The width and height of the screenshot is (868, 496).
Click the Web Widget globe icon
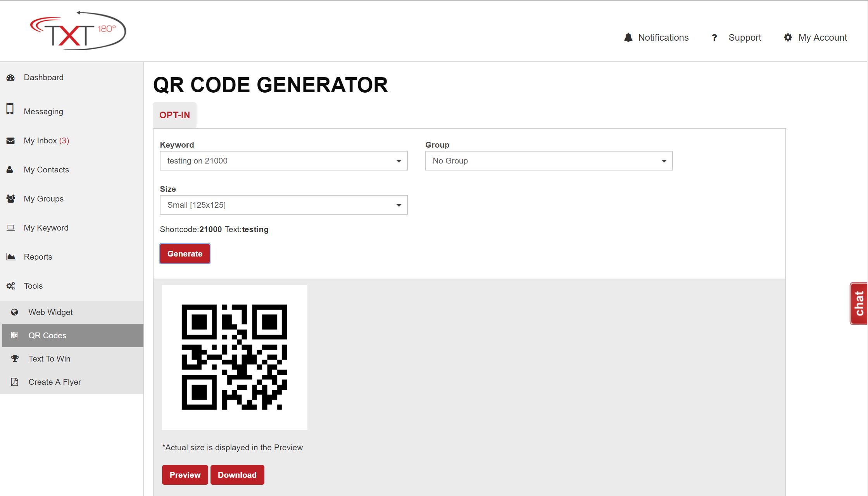(x=15, y=312)
